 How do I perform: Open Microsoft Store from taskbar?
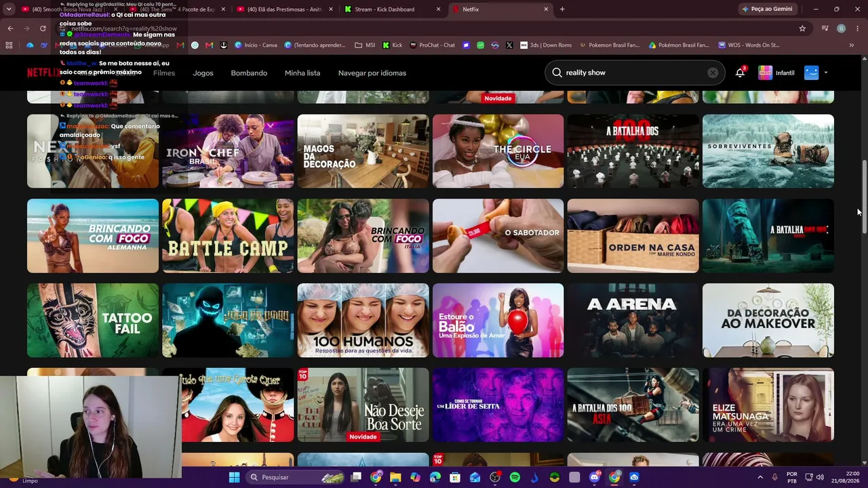(455, 477)
